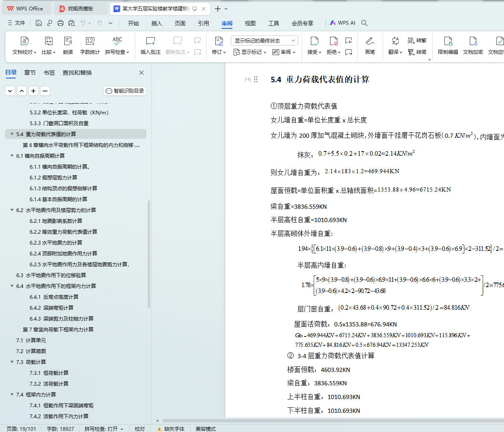Click the outline collapse up chevron
The image size is (504, 432).
tap(22, 91)
